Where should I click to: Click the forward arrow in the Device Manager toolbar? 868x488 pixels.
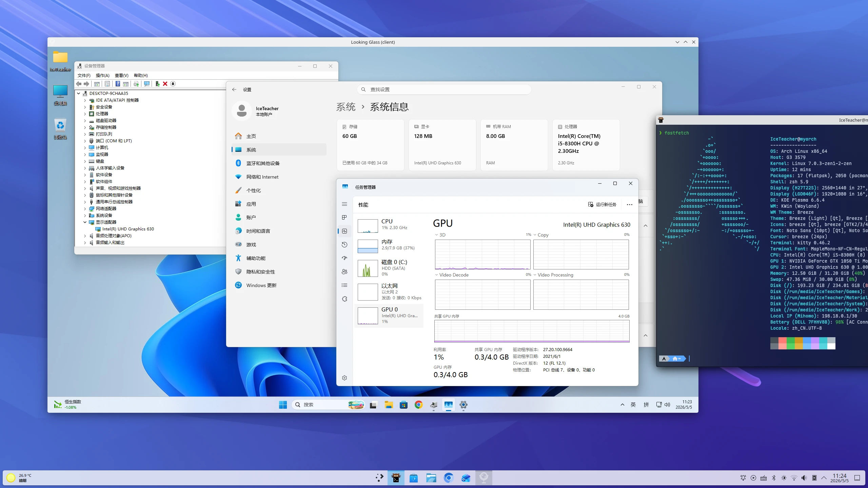click(86, 84)
